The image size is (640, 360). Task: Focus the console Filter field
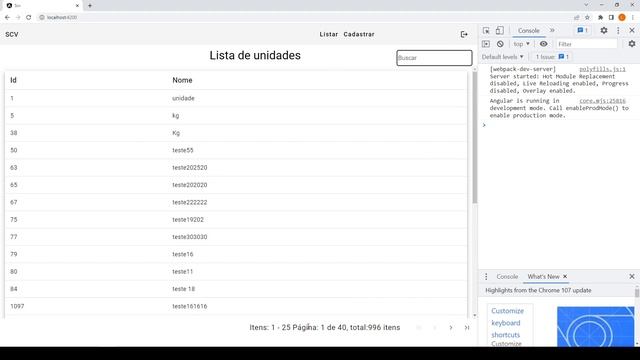(587, 44)
